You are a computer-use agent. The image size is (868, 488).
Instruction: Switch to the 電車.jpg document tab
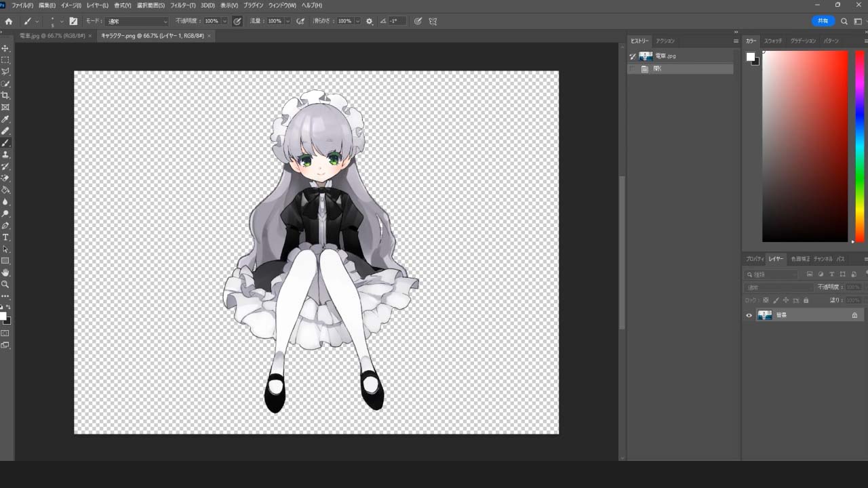point(52,35)
